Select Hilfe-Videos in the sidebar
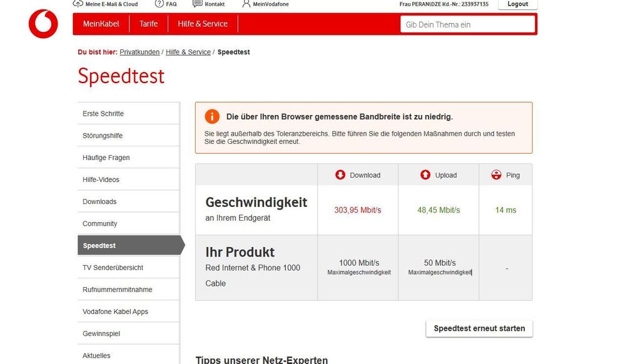The width and height of the screenshot is (625, 364). [128, 179]
